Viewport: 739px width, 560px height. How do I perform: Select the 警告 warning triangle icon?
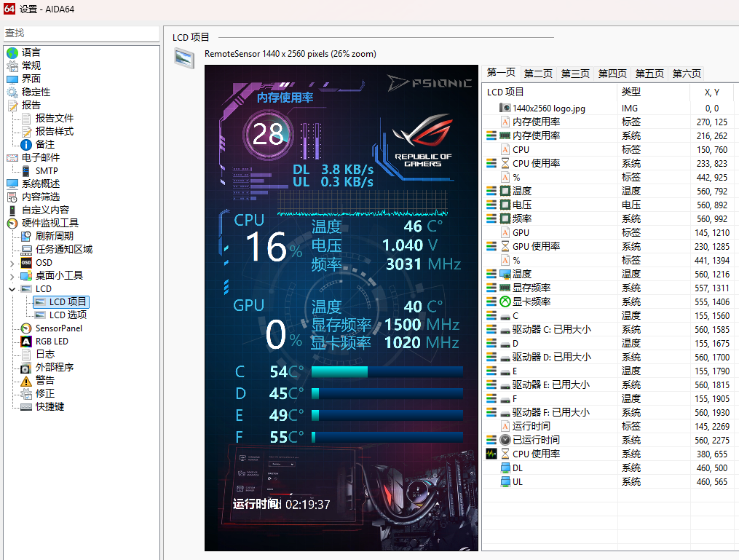point(26,381)
